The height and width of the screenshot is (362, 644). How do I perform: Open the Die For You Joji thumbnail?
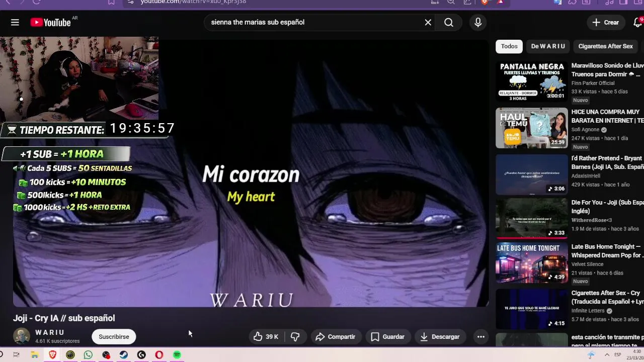click(x=532, y=218)
